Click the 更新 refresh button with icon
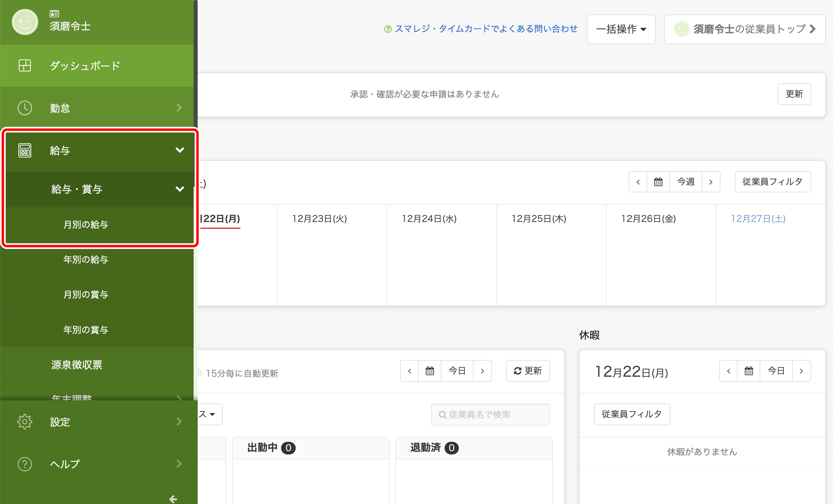833x504 pixels. point(528,371)
